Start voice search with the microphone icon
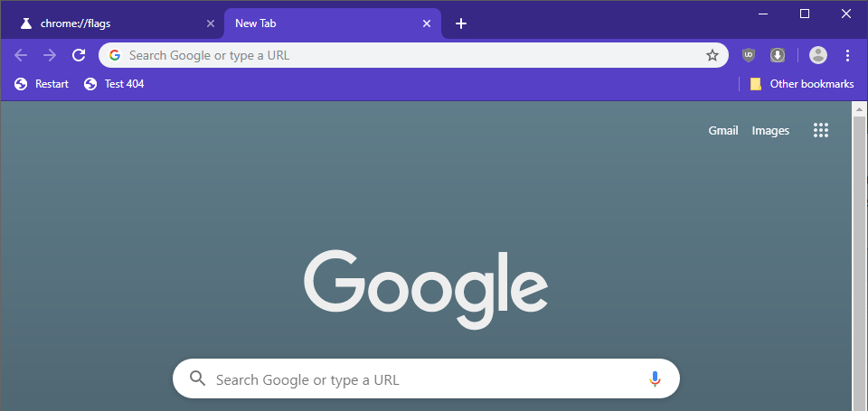The width and height of the screenshot is (868, 411). pyautogui.click(x=655, y=378)
